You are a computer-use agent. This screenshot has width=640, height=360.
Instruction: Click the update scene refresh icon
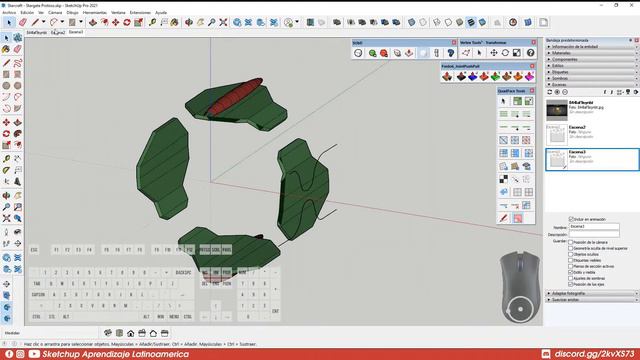tap(550, 92)
